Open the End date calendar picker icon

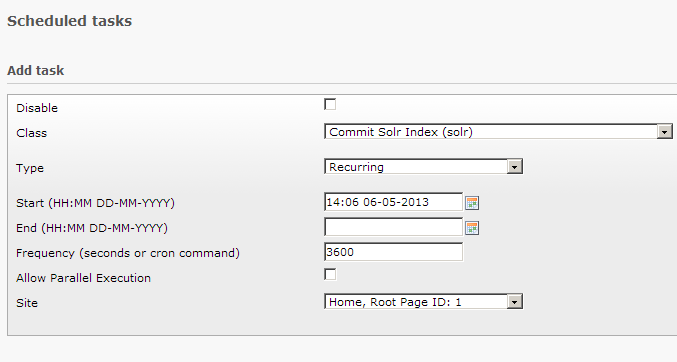click(472, 228)
